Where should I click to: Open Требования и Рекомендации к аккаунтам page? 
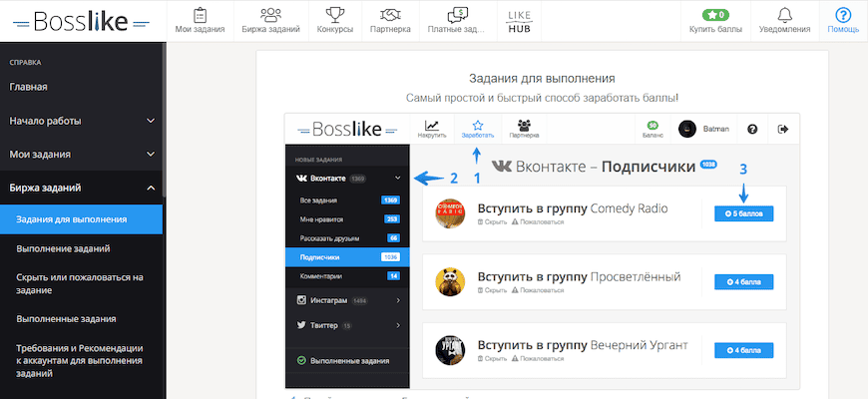(82, 361)
